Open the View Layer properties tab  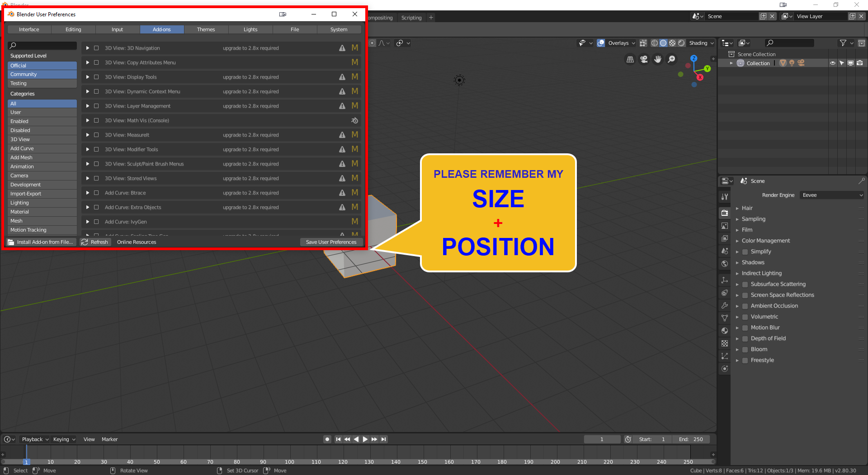[725, 238]
